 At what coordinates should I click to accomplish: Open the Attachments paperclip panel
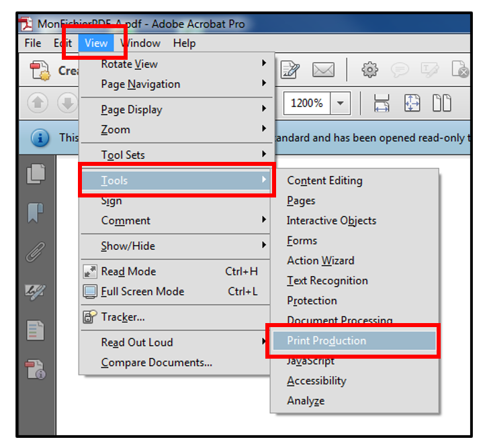36,253
